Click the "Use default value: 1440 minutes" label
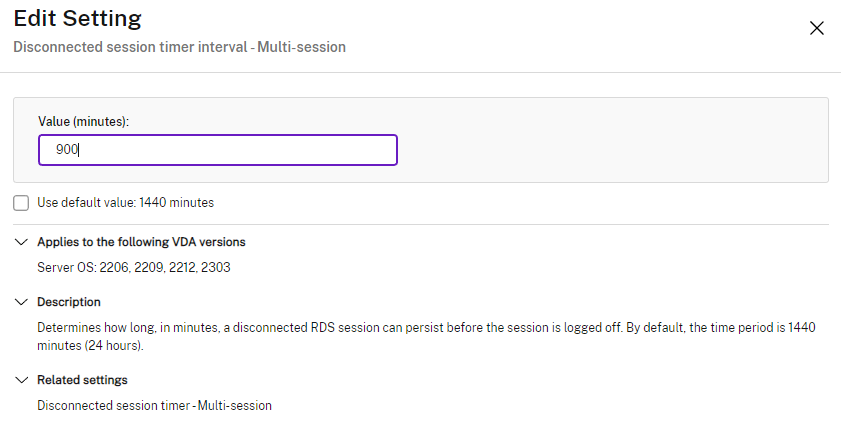Image resolution: width=841 pixels, height=443 pixels. (x=125, y=203)
